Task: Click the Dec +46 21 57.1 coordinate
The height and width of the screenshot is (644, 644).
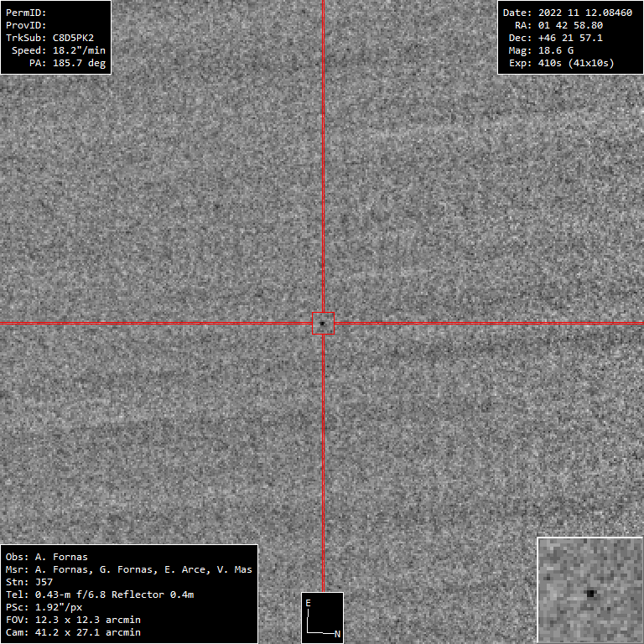Action: [567, 38]
